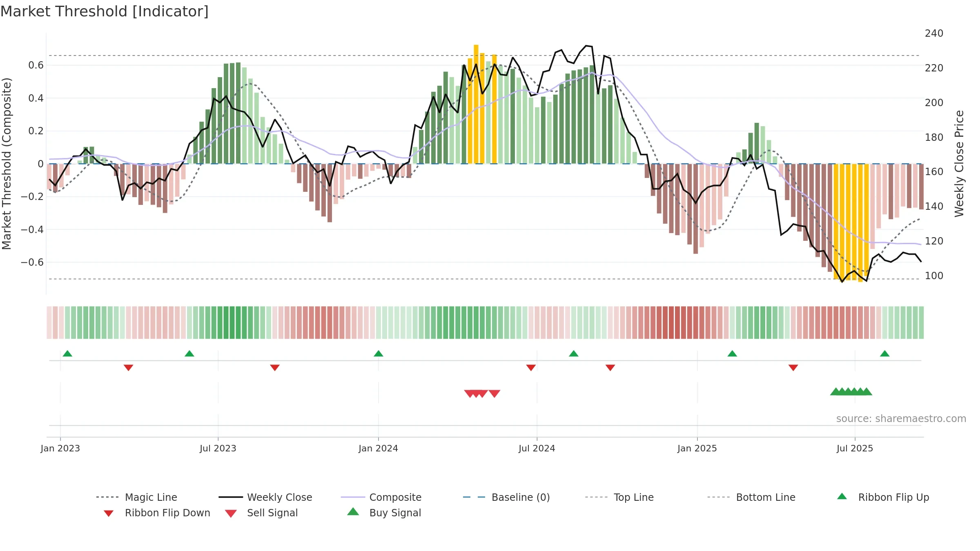Click the ribbon flip down marker after Jul 2023
Image resolution: width=980 pixels, height=551 pixels.
(x=275, y=368)
